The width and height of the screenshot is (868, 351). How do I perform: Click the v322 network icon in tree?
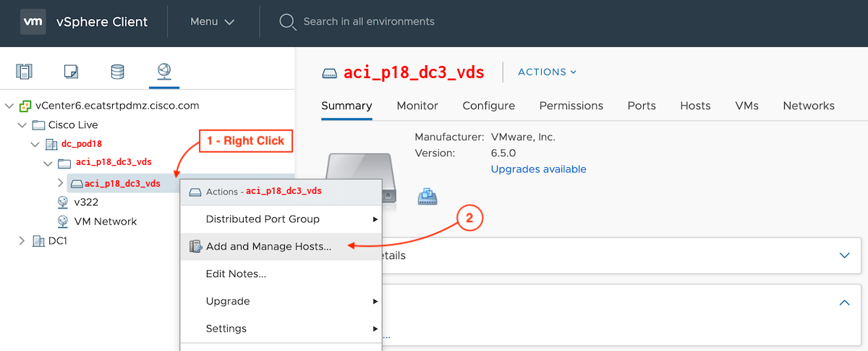coord(64,203)
